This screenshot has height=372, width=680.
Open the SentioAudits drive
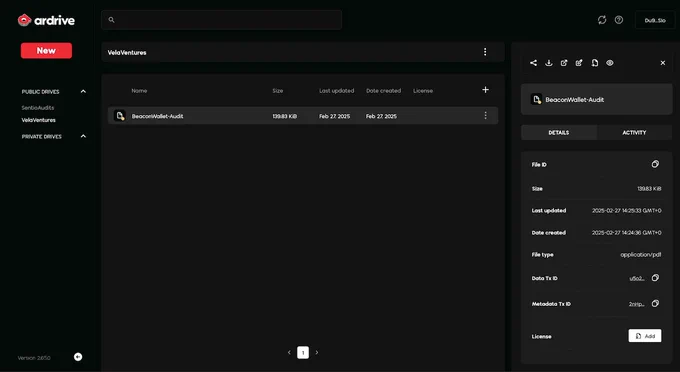38,108
